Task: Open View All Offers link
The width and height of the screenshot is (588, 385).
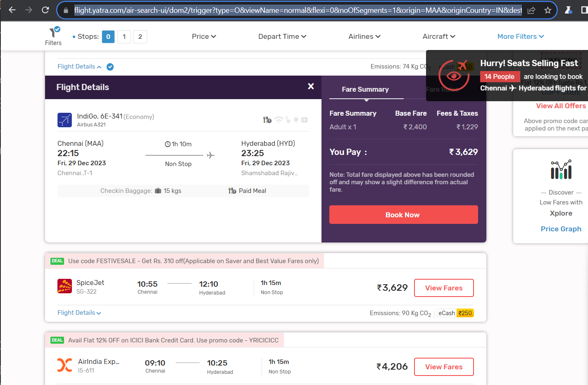Action: (x=561, y=106)
